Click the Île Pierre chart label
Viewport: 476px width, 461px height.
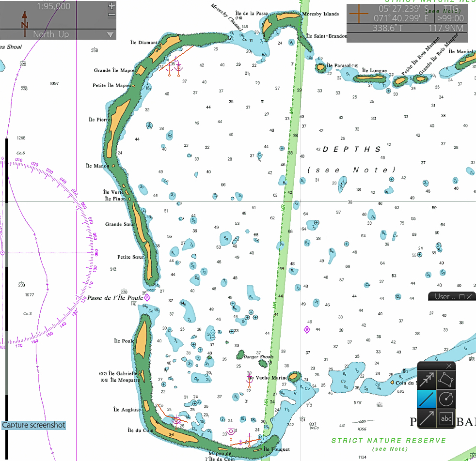coord(99,120)
